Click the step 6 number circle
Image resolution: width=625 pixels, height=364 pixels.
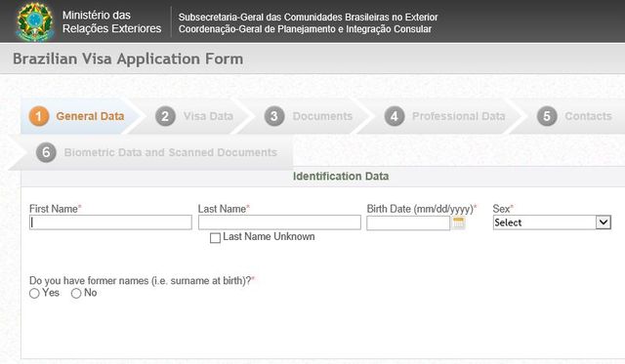(46, 152)
